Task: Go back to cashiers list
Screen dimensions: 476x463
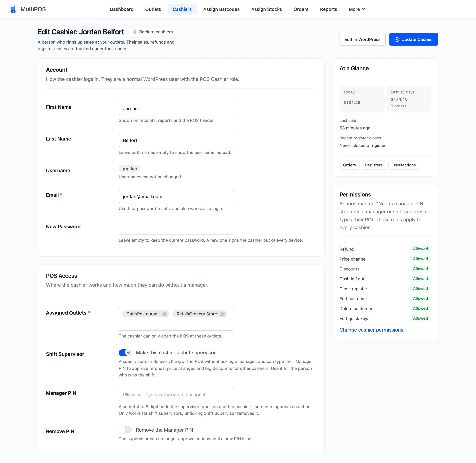Action: [x=153, y=32]
